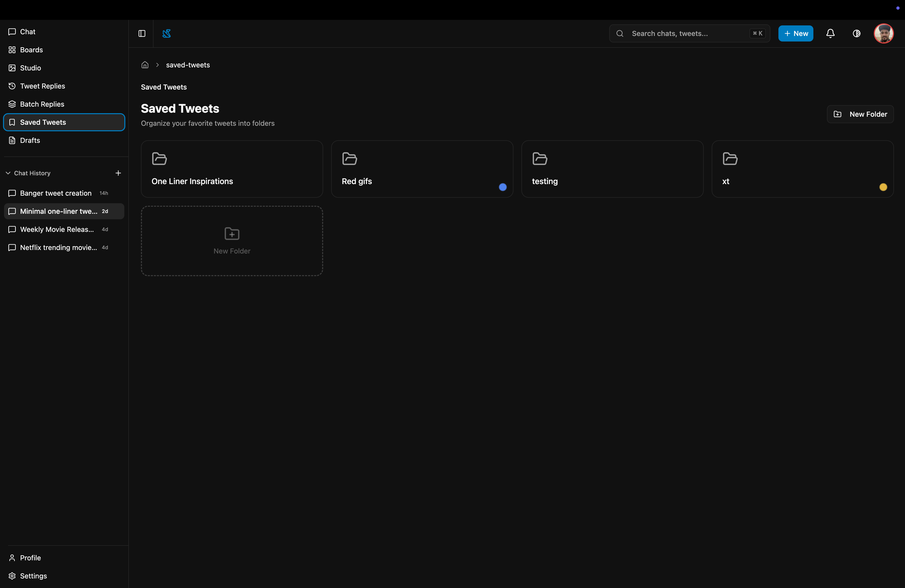Go to Boards in sidebar
This screenshot has height=588, width=905.
click(x=31, y=50)
